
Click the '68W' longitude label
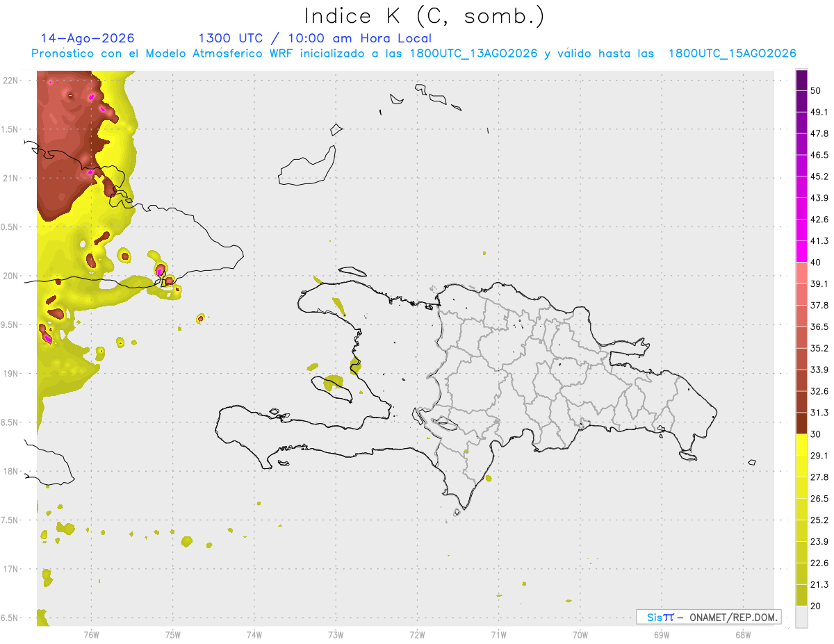click(743, 635)
